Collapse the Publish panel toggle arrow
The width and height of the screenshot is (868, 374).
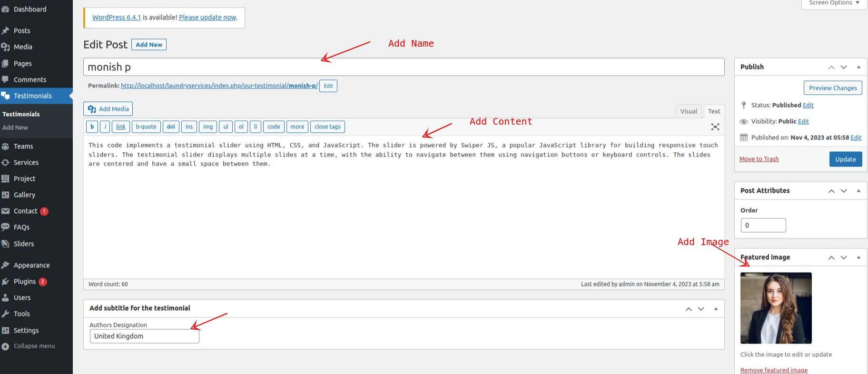click(x=858, y=67)
